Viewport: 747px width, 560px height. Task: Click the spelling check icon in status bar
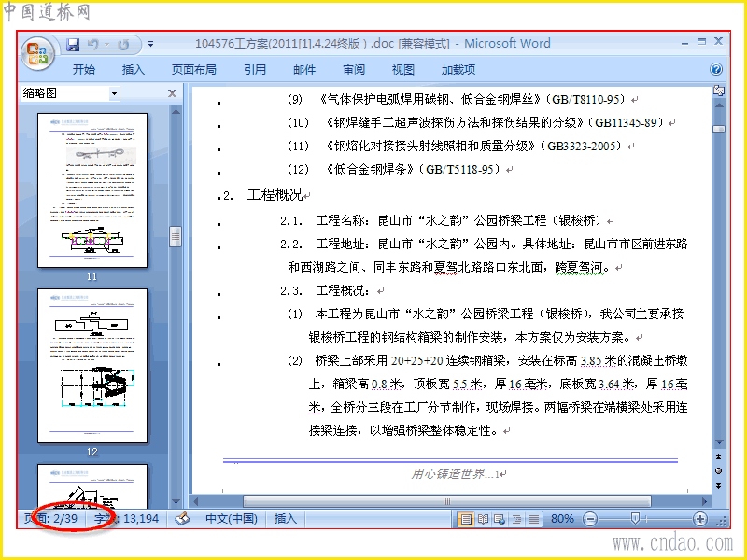click(x=182, y=519)
